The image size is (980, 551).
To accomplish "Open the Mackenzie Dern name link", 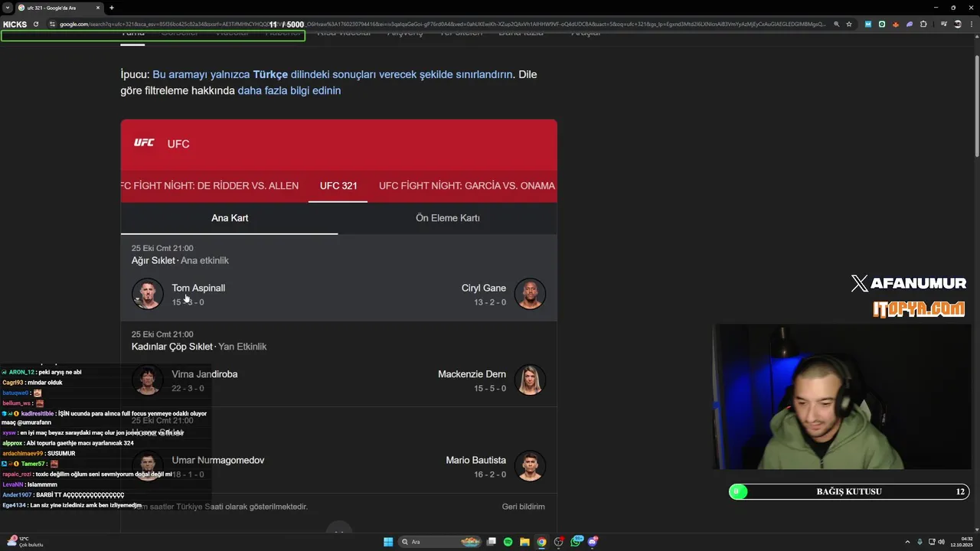I will click(x=472, y=374).
